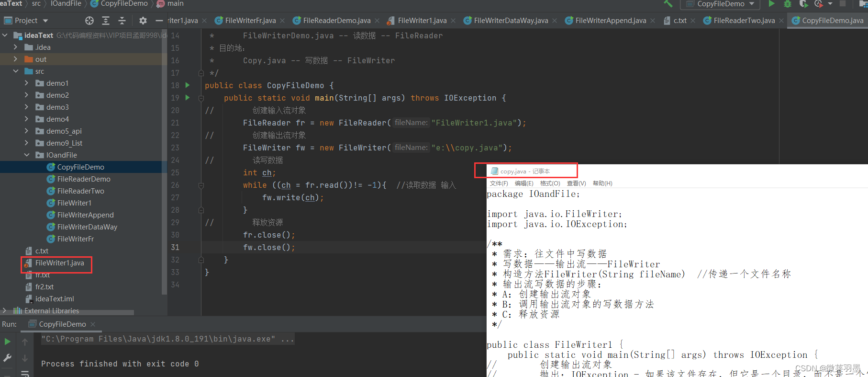This screenshot has height=377, width=868.
Task: Collapse the IOandFile package
Action: 26,155
